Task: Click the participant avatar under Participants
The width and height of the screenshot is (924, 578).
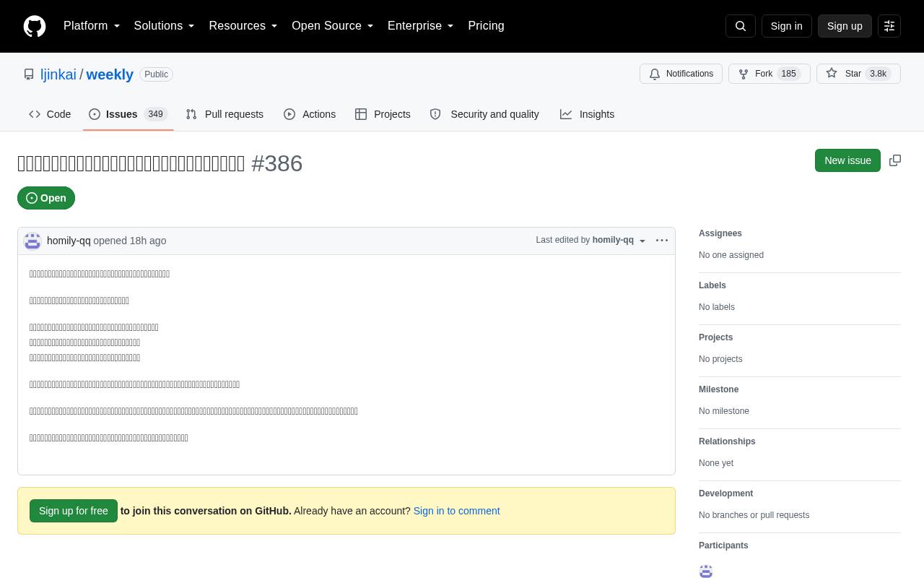Action: point(706,571)
